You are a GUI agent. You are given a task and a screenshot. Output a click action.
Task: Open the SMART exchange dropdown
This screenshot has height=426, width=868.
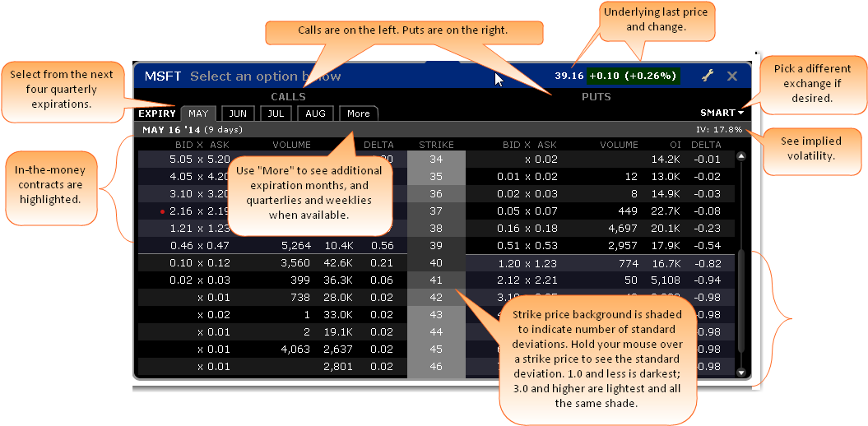tap(722, 113)
